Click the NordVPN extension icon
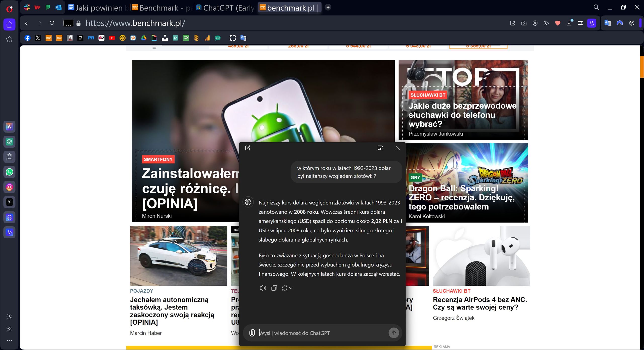The width and height of the screenshot is (644, 350). pyautogui.click(x=620, y=23)
